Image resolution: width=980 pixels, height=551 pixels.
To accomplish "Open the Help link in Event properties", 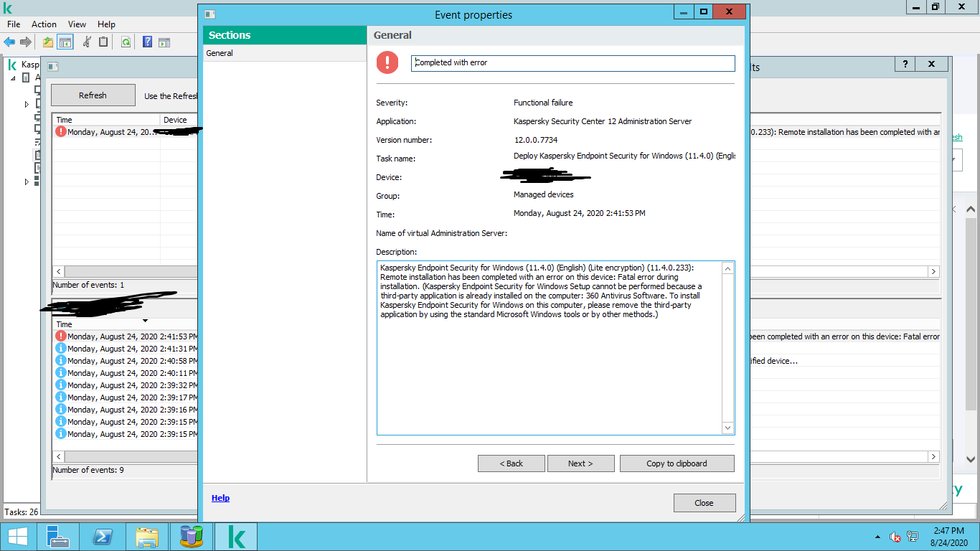I will coord(220,498).
